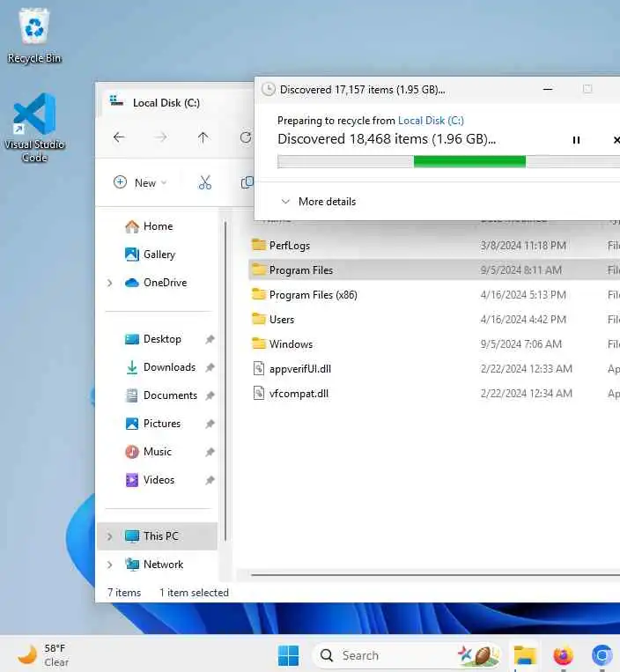The width and height of the screenshot is (620, 672).
Task: Select OneDrive in navigation pane
Action: tap(156, 283)
